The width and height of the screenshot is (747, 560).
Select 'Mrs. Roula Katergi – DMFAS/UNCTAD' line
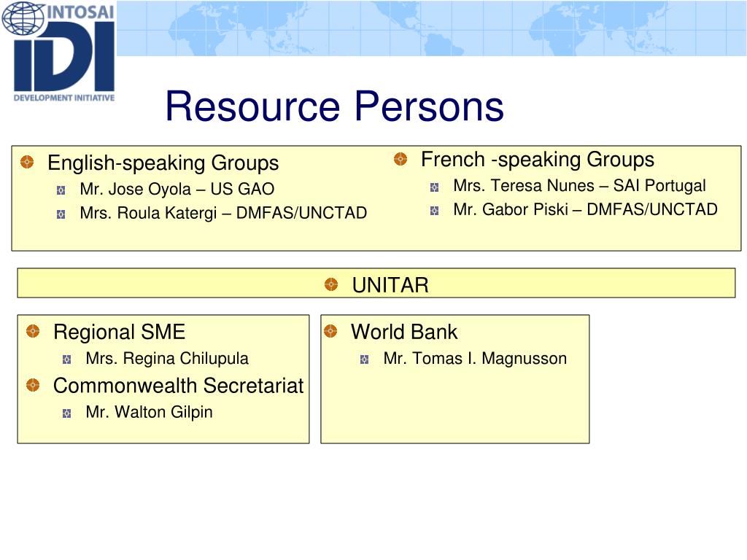click(x=223, y=213)
